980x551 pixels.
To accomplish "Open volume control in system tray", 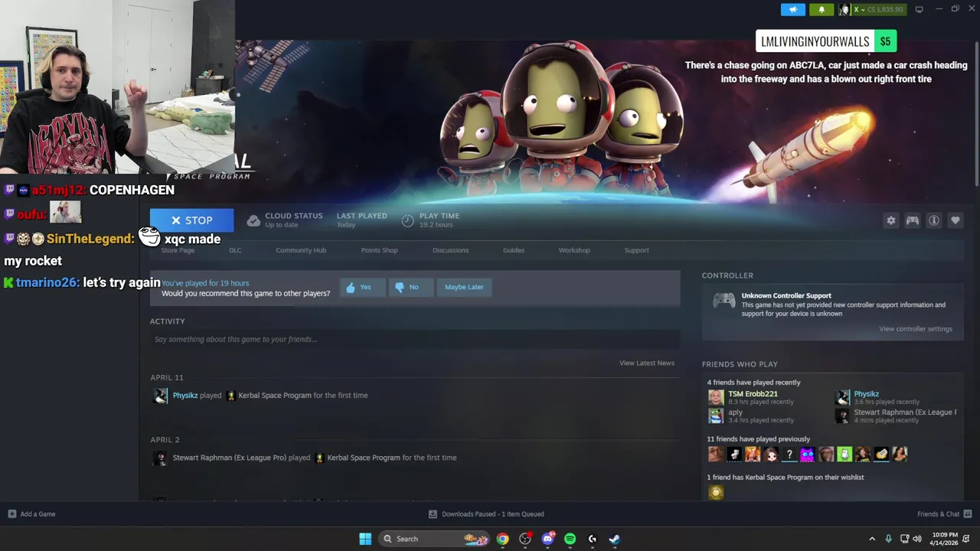I will coord(916,539).
